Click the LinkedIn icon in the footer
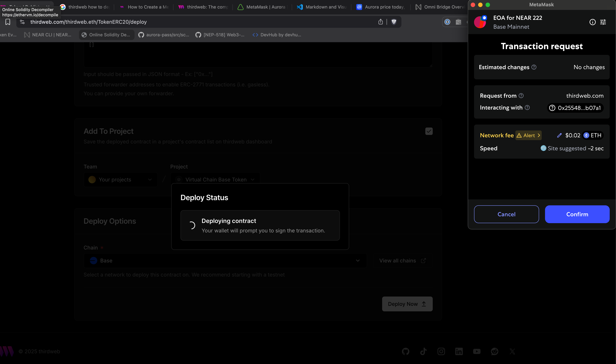Image resolution: width=616 pixels, height=364 pixels. (x=459, y=351)
